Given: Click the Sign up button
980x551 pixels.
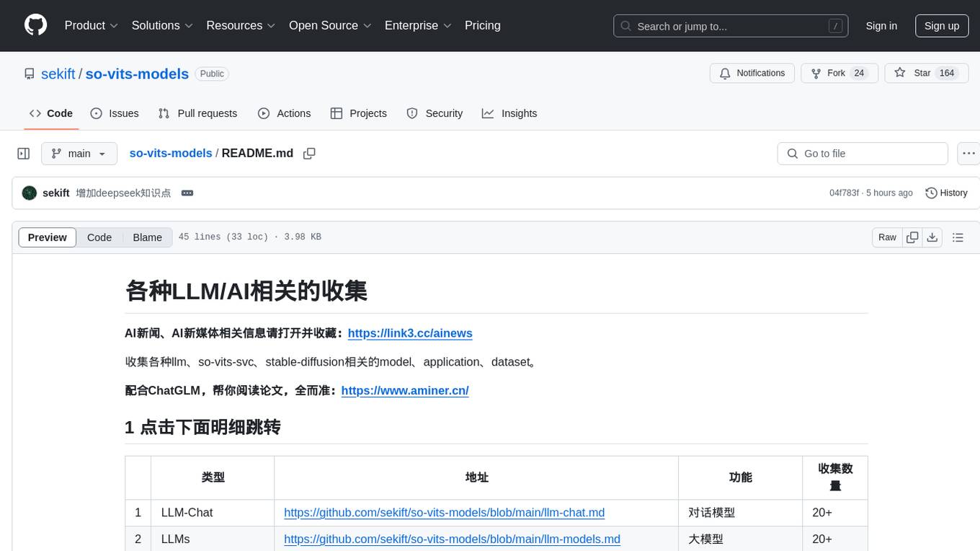Looking at the screenshot, I should pos(942,26).
